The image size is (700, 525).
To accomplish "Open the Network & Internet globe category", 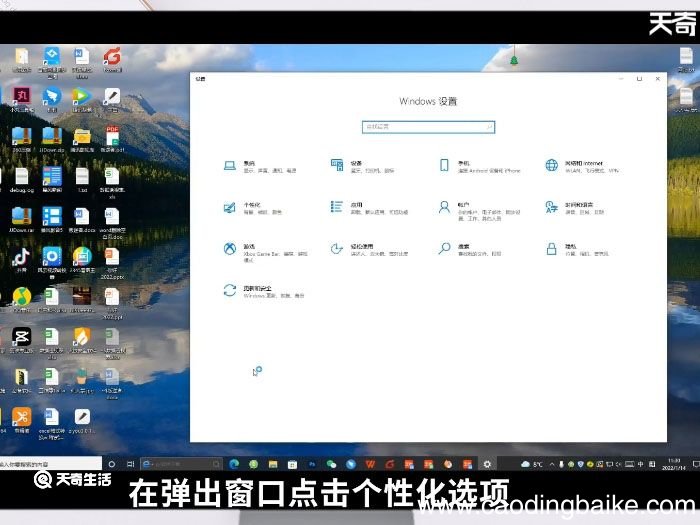I will tap(582, 166).
